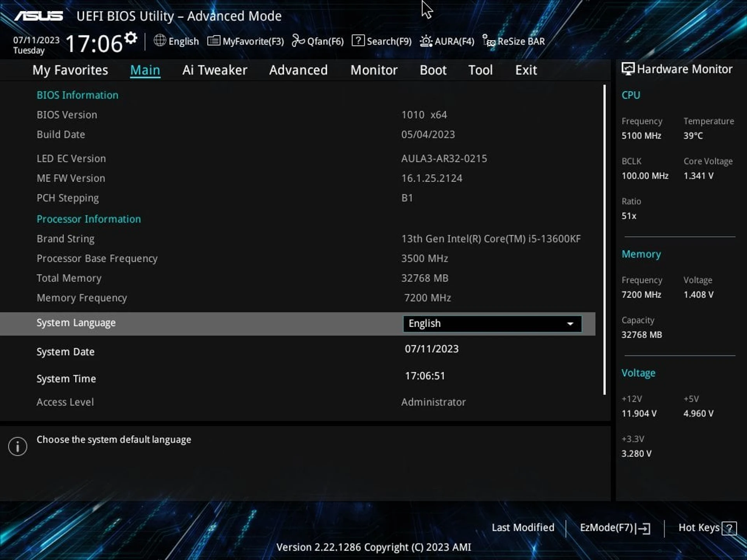747x560 pixels.
Task: Click the Memory Frequency label in main panel
Action: click(82, 298)
